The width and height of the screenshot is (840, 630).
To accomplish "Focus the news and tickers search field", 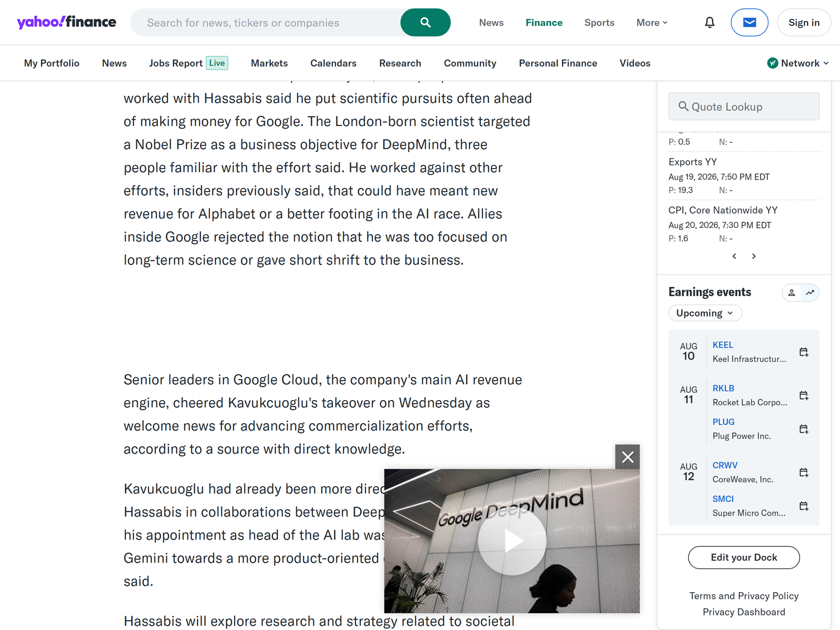I will click(x=265, y=23).
